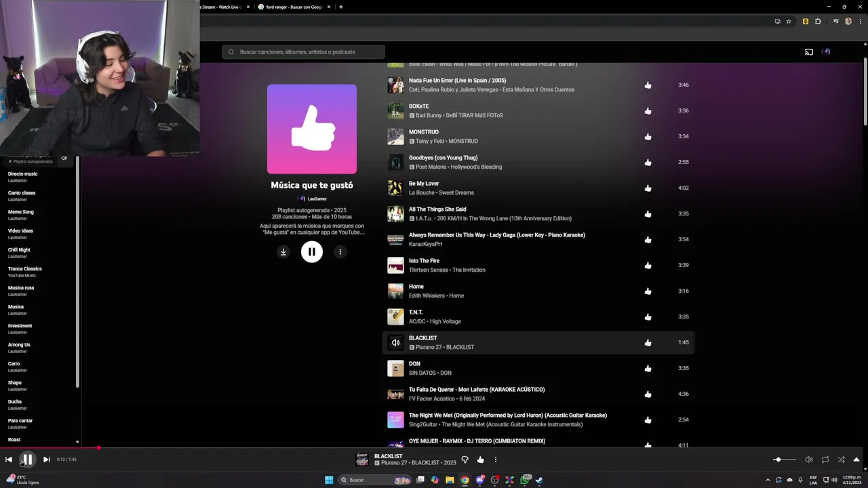Open the Thirteen Senses artist link
The image size is (868, 488).
(429, 270)
